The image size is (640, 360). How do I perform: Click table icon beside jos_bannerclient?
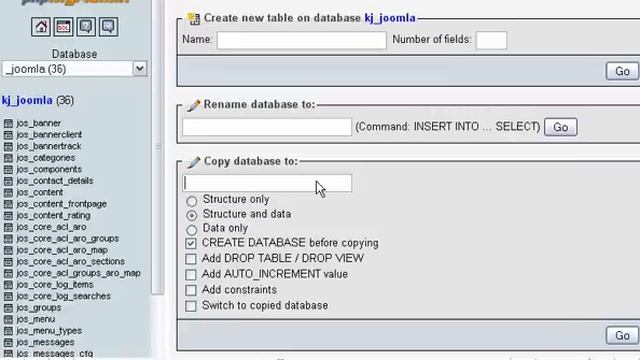pyautogui.click(x=8, y=135)
